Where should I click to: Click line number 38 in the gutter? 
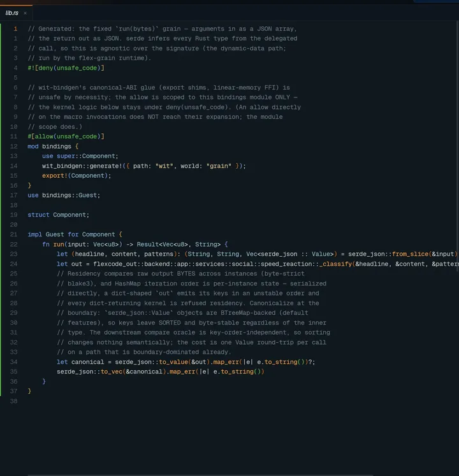click(13, 401)
